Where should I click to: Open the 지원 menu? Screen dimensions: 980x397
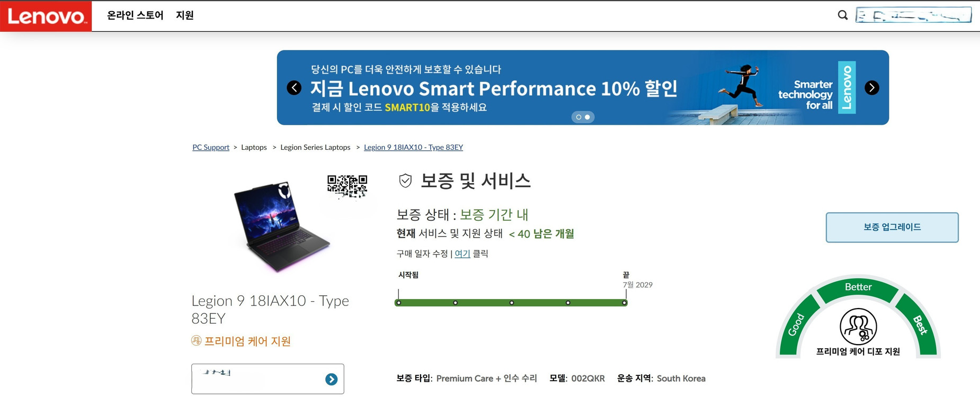(185, 16)
